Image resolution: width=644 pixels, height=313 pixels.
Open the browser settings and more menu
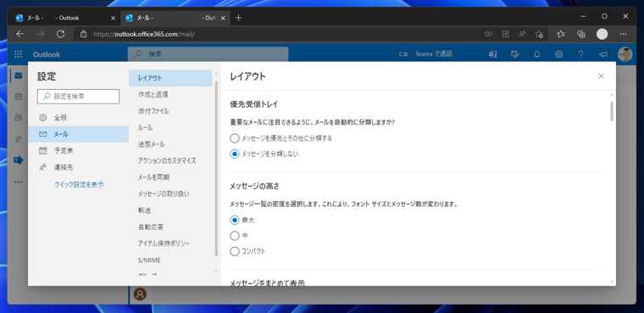623,34
